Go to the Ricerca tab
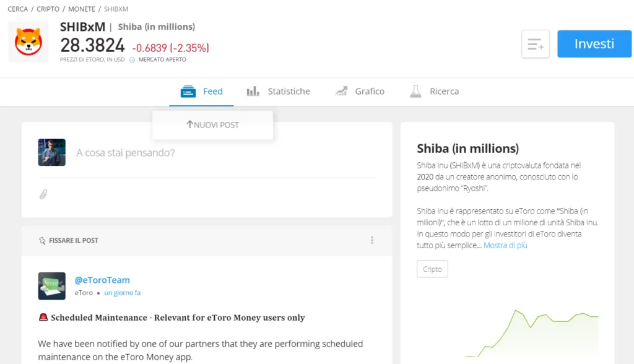 (435, 92)
